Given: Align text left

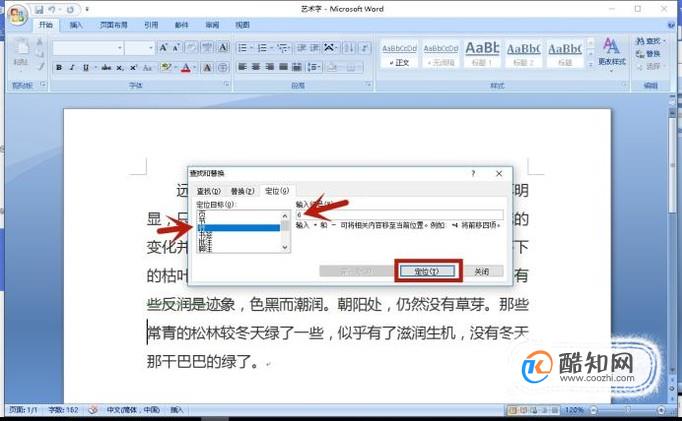Looking at the screenshot, I should point(243,67).
